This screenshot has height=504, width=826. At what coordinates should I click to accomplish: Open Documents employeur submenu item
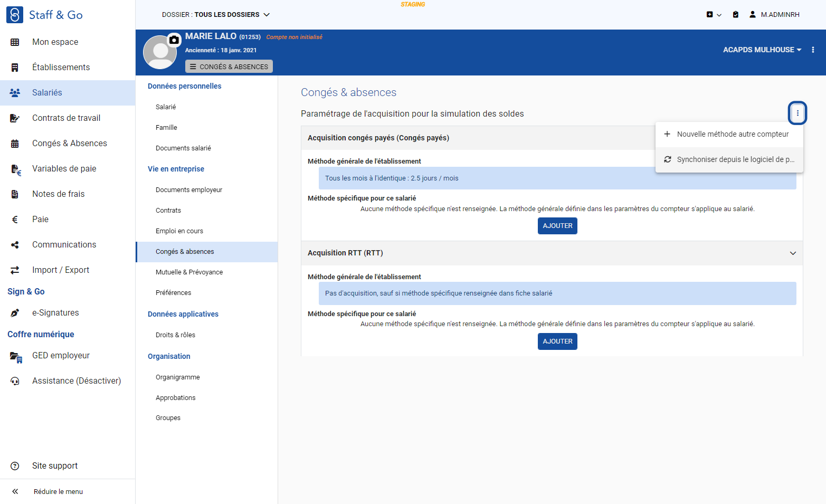pos(207,190)
